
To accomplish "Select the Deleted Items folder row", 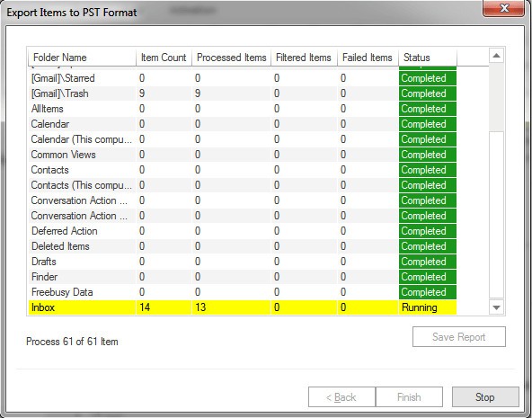I will click(x=243, y=246).
